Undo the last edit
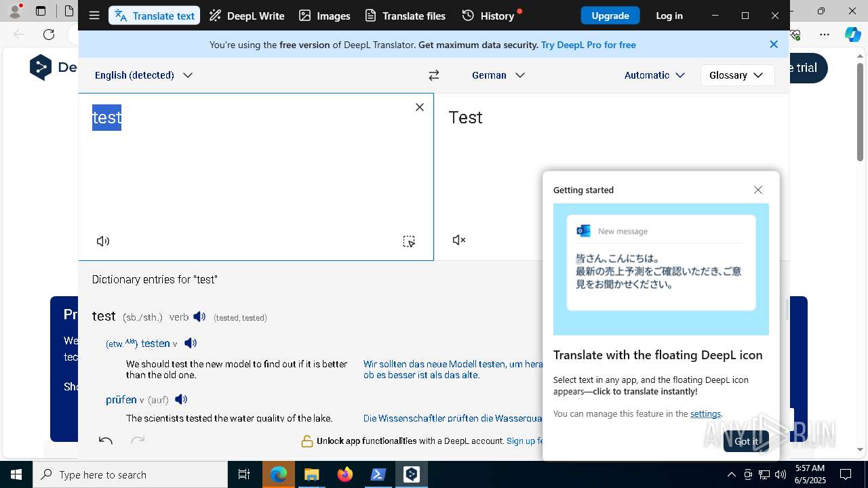This screenshot has height=488, width=868. click(106, 441)
